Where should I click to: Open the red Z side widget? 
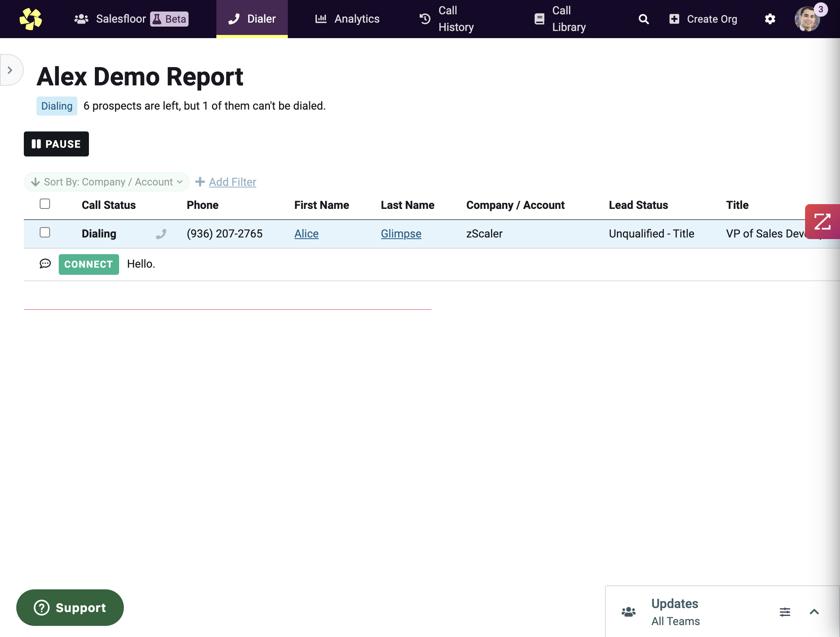click(x=822, y=221)
